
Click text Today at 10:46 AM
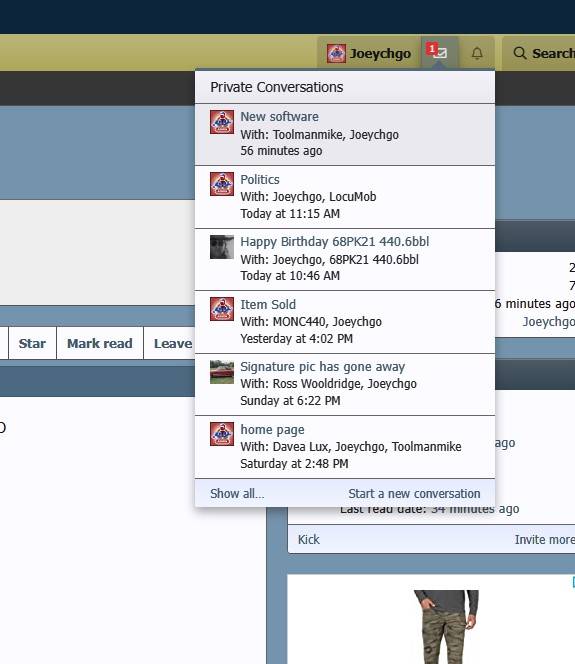(290, 276)
